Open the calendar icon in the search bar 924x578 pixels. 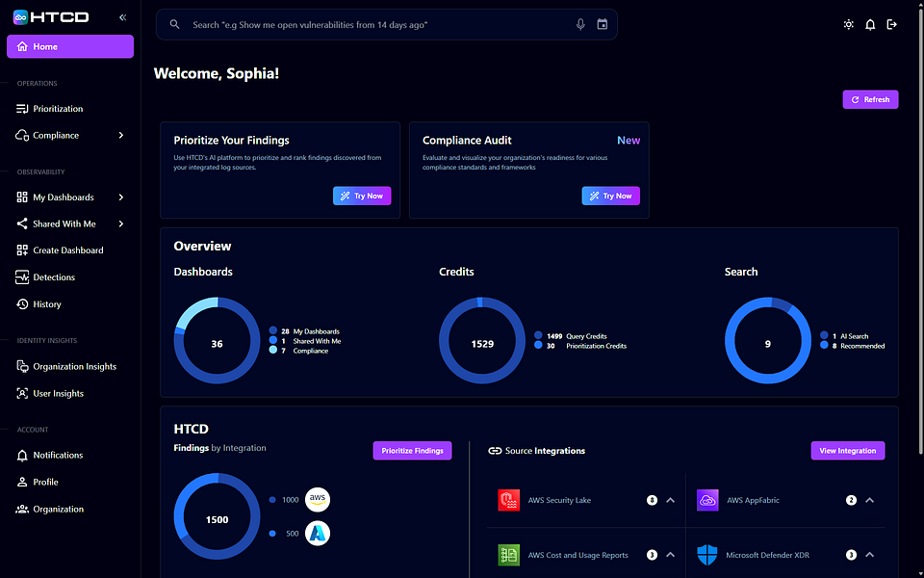point(603,24)
